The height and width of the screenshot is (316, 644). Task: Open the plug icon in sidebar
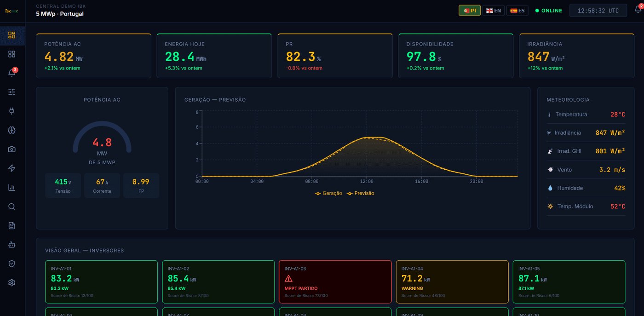point(12,111)
